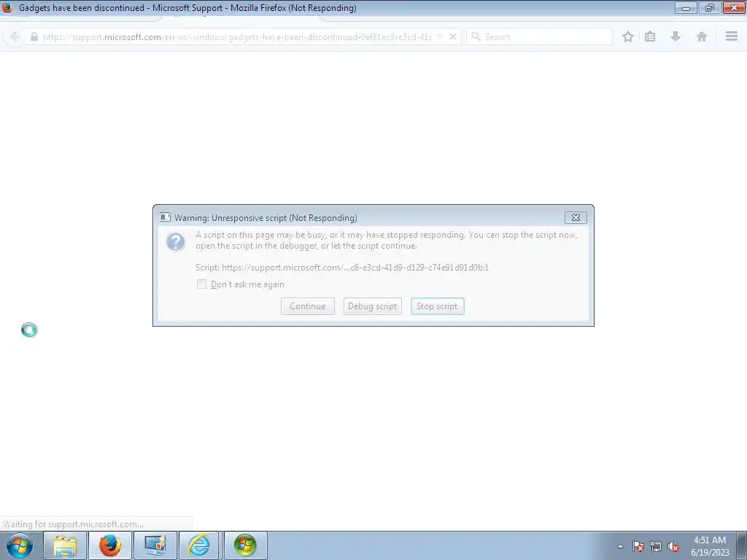Open the Firefox hamburger menu
Viewport: 747px width, 560px height.
pyautogui.click(x=732, y=36)
